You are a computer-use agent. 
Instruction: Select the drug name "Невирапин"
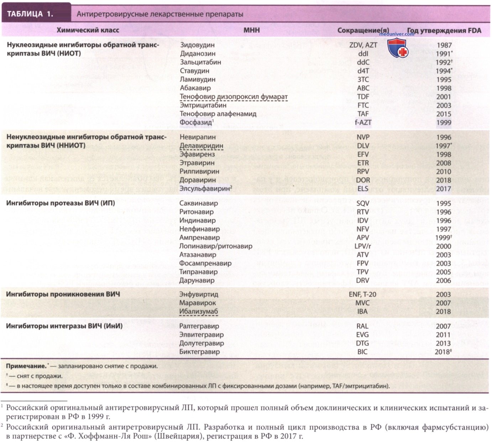(x=198, y=137)
